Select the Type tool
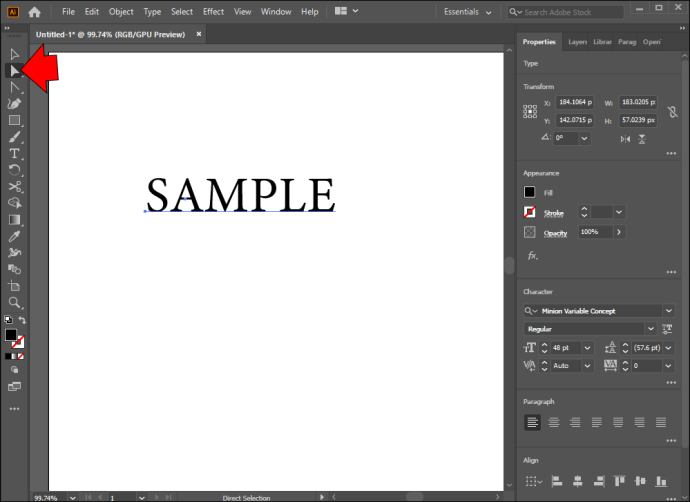Image resolution: width=690 pixels, height=502 pixels. click(x=14, y=154)
